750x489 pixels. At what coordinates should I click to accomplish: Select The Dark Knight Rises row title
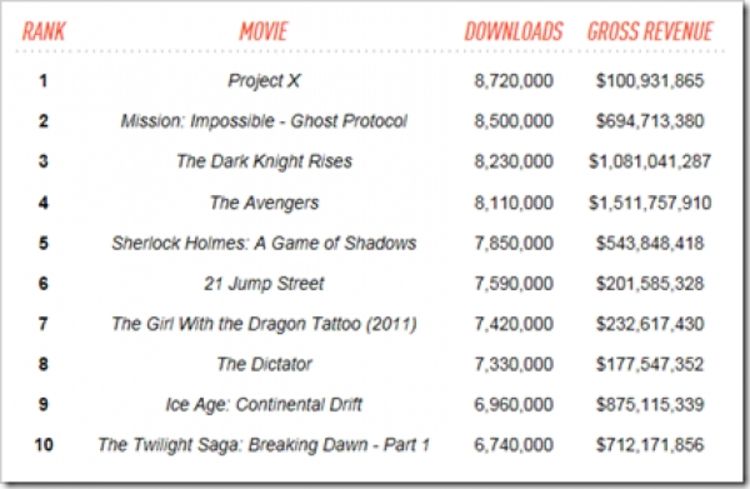coord(264,162)
